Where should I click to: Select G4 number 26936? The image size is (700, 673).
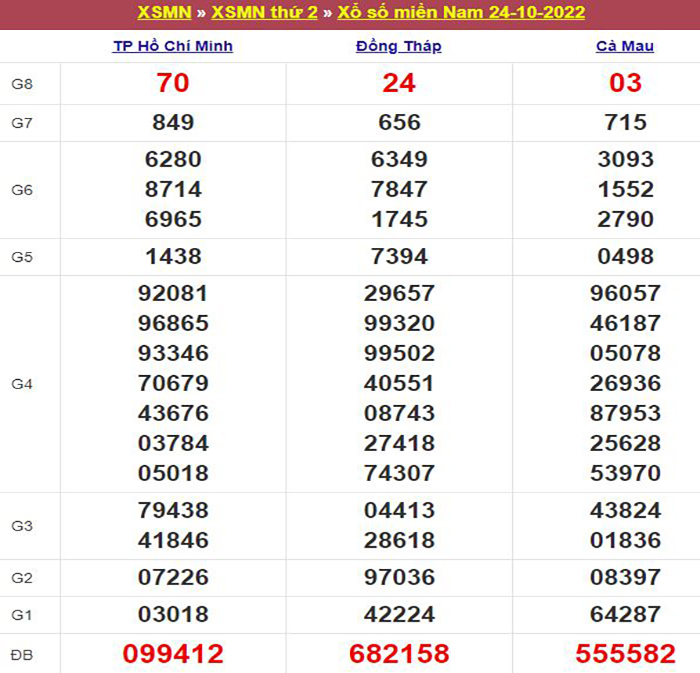[x=625, y=383]
